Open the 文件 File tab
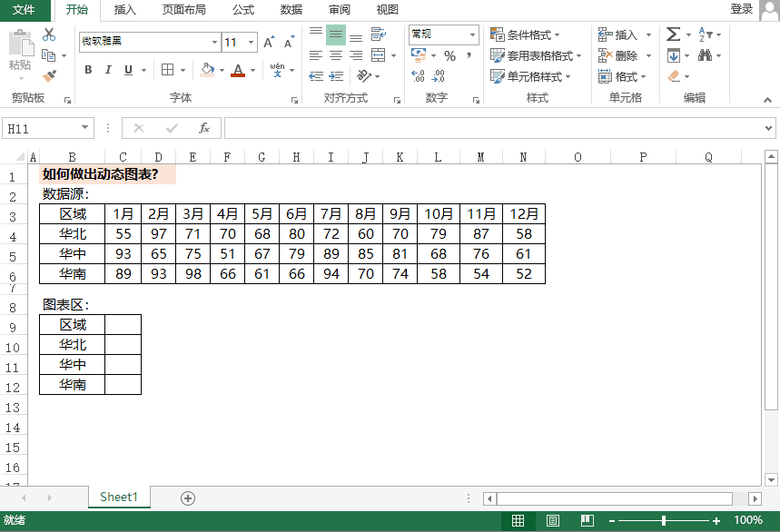 [25, 9]
